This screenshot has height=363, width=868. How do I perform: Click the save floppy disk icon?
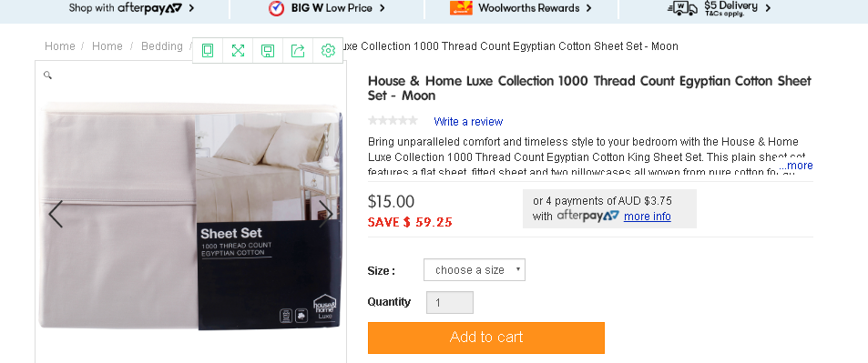click(x=268, y=51)
